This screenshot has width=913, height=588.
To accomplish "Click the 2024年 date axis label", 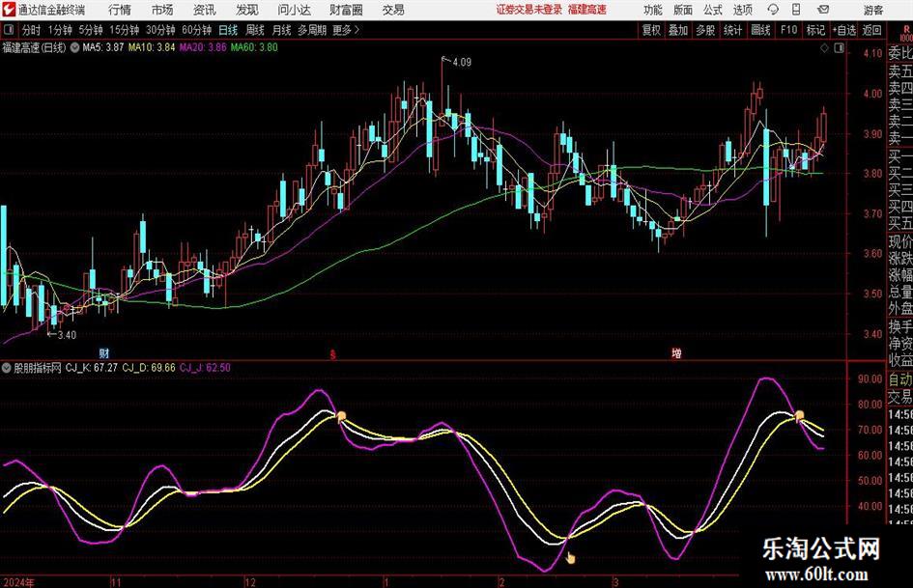I will 18,582.
